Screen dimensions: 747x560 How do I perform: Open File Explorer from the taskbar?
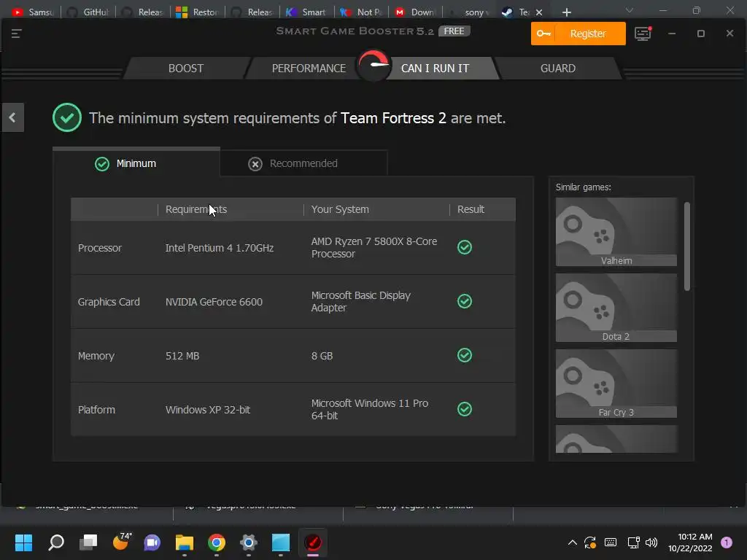(185, 542)
